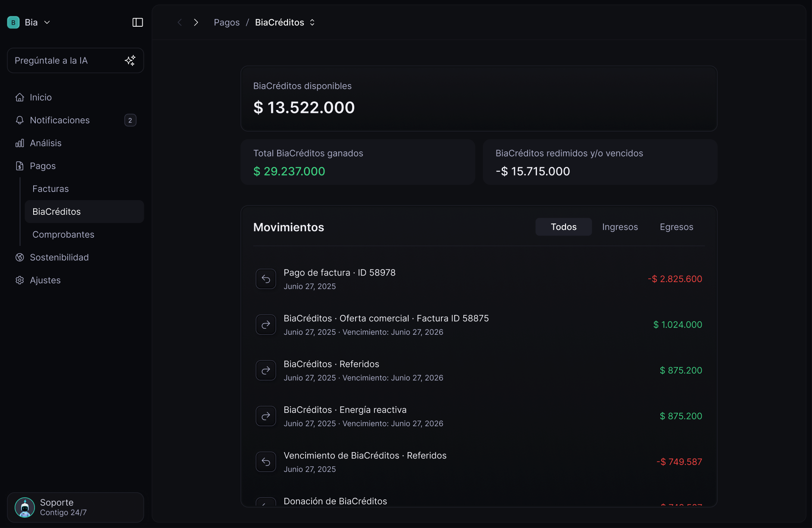Viewport: 812px width, 528px height.
Task: Click outgoing icon for Vencimiento de BiaCréditos row
Action: (266, 462)
